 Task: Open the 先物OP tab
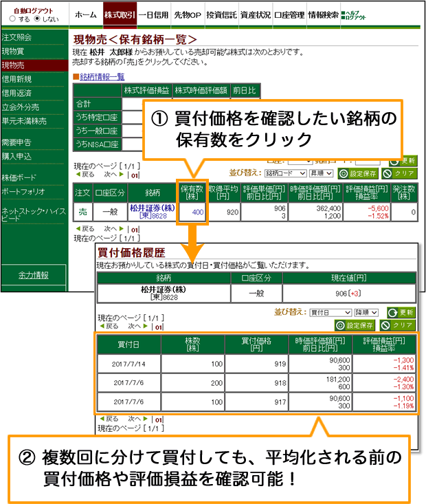pyautogui.click(x=188, y=15)
